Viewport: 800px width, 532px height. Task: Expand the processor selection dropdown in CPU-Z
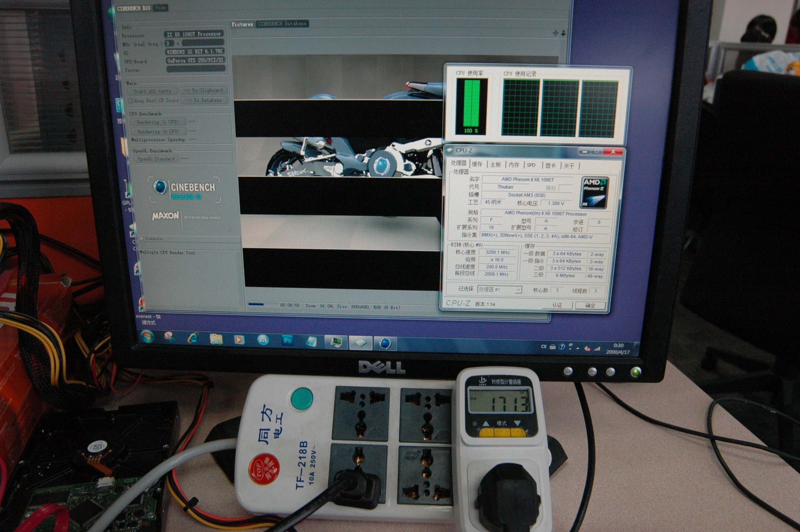click(x=518, y=290)
